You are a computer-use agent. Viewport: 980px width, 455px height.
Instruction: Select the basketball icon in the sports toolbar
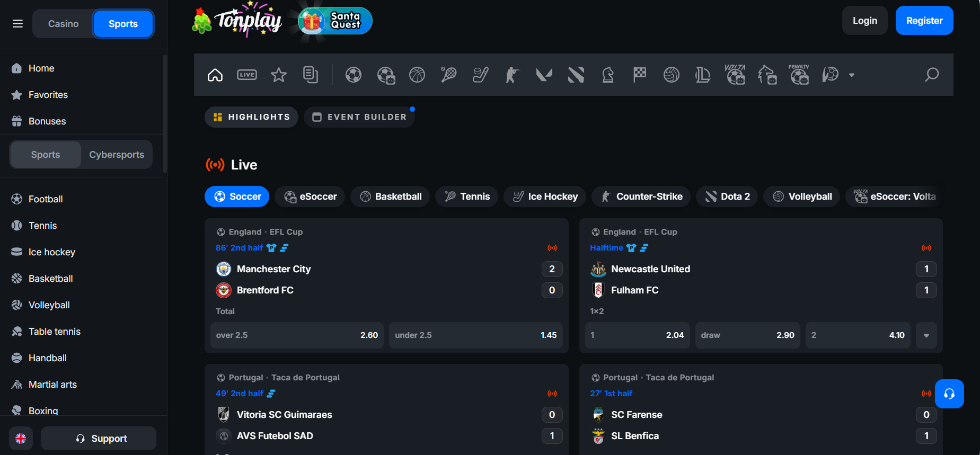click(417, 75)
